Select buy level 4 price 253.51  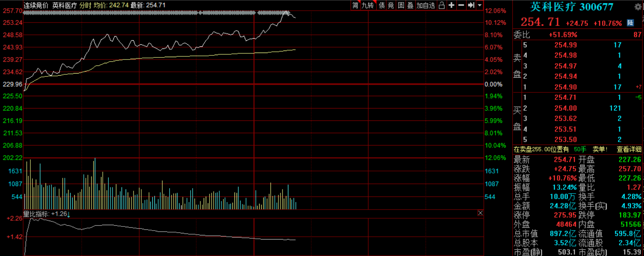tap(565, 130)
